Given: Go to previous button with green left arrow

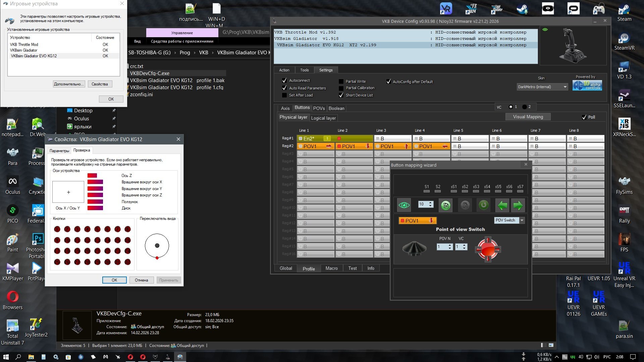Looking at the screenshot, I should pyautogui.click(x=502, y=205).
